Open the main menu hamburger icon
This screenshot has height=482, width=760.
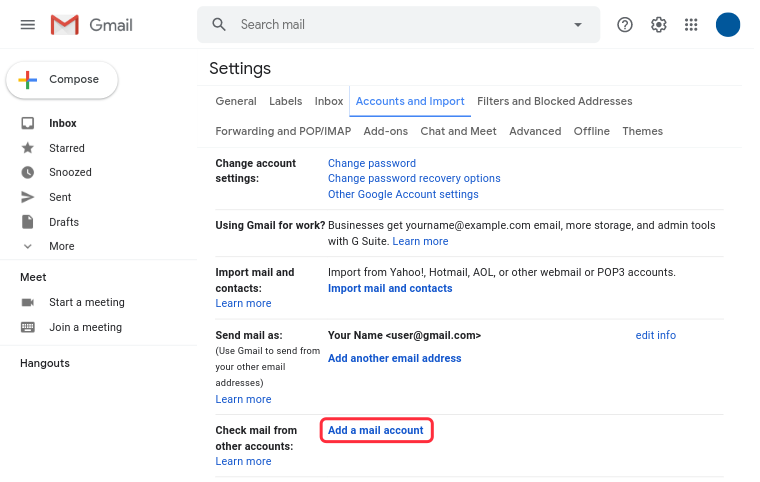coord(28,25)
